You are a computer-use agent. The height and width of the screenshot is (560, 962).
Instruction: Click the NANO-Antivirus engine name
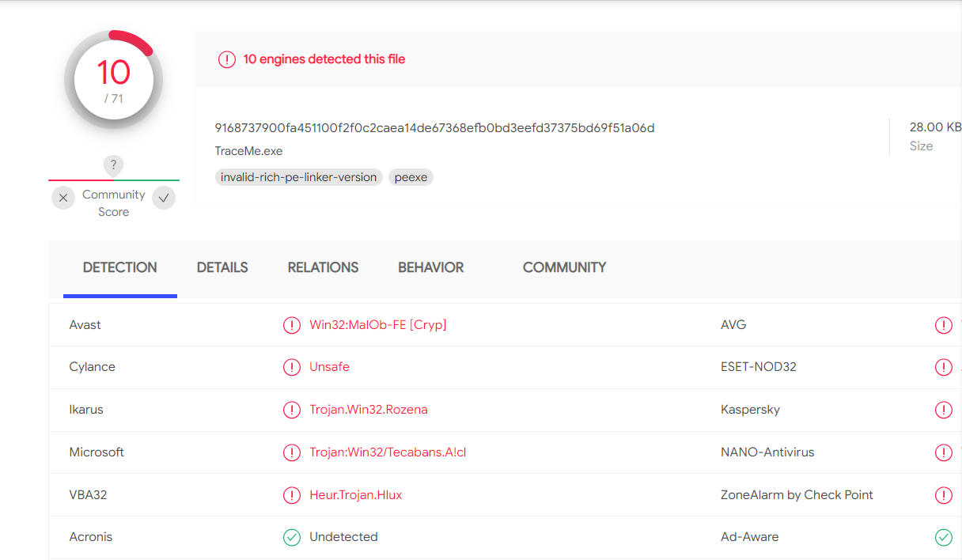click(767, 452)
